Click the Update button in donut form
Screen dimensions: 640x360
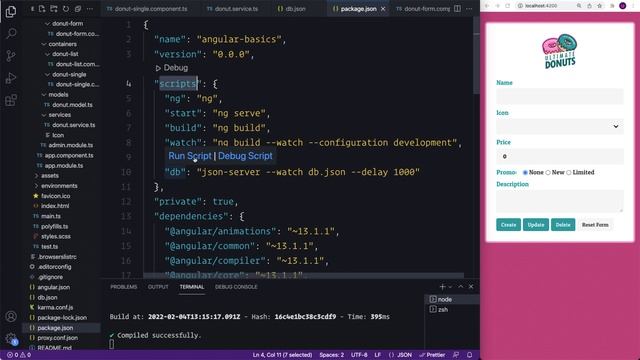(x=536, y=225)
